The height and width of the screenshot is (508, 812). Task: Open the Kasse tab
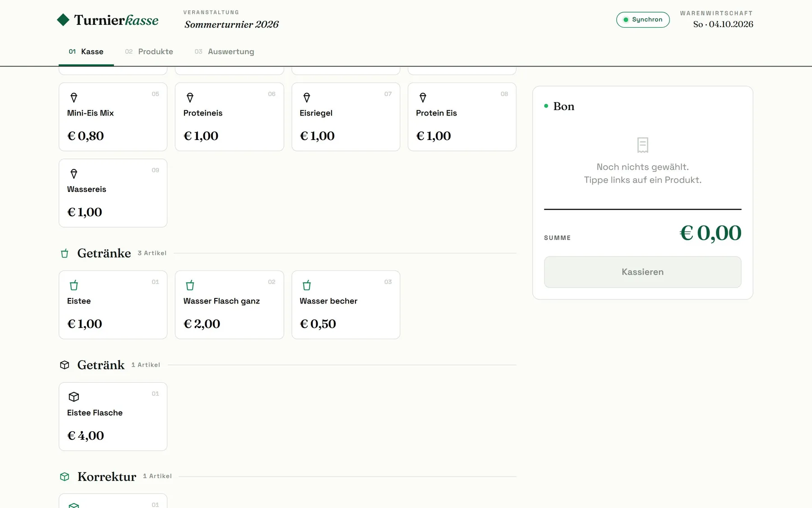86,51
